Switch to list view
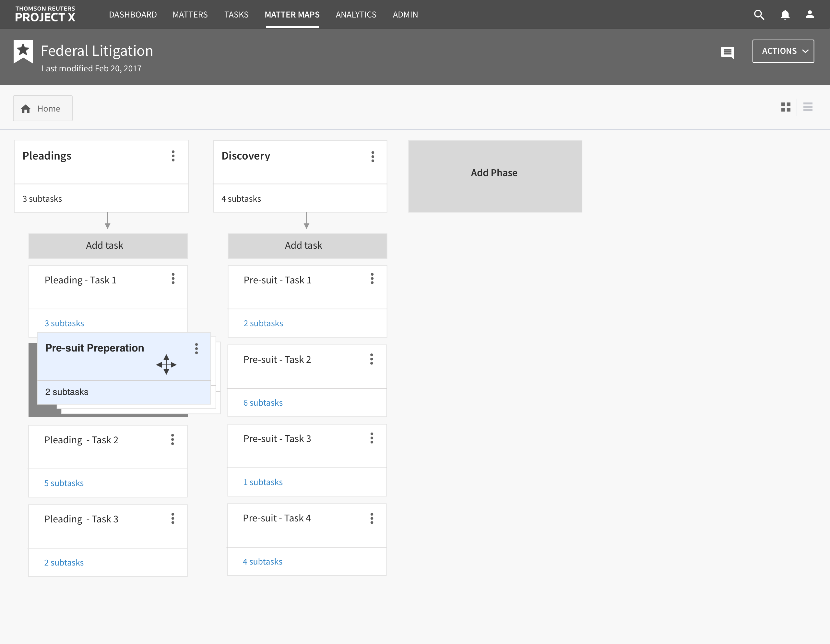Screen dimensions: 830x644 point(808,107)
